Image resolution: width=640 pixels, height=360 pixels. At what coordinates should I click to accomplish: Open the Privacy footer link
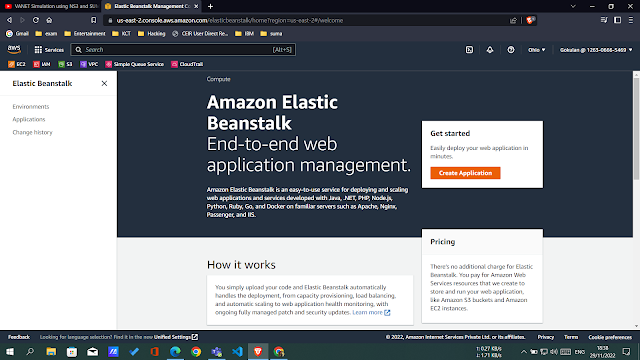click(546, 337)
